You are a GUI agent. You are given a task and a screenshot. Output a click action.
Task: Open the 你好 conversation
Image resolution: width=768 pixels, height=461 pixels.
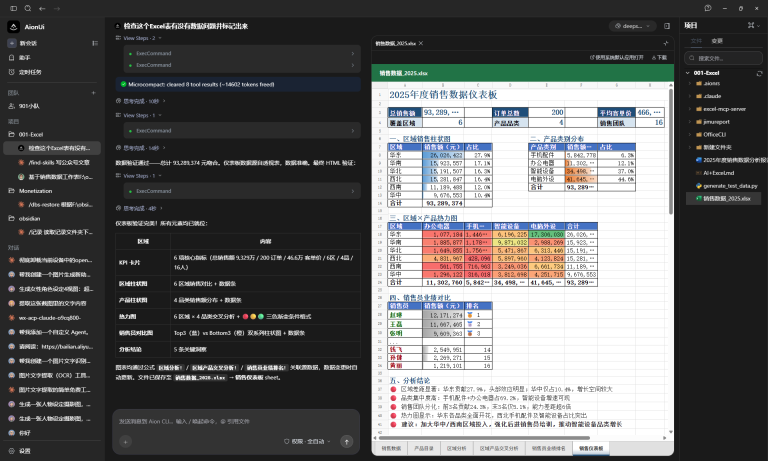(x=53, y=433)
